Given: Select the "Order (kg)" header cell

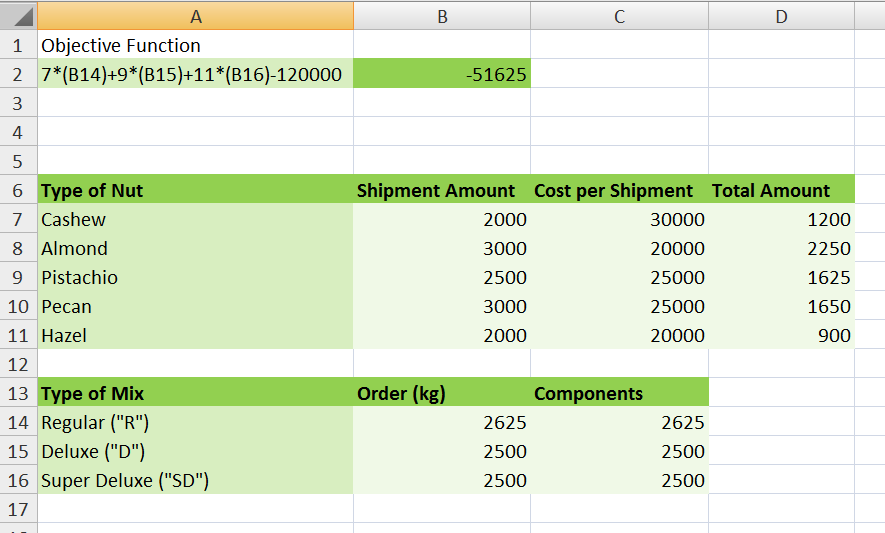Looking at the screenshot, I should coord(442,393).
